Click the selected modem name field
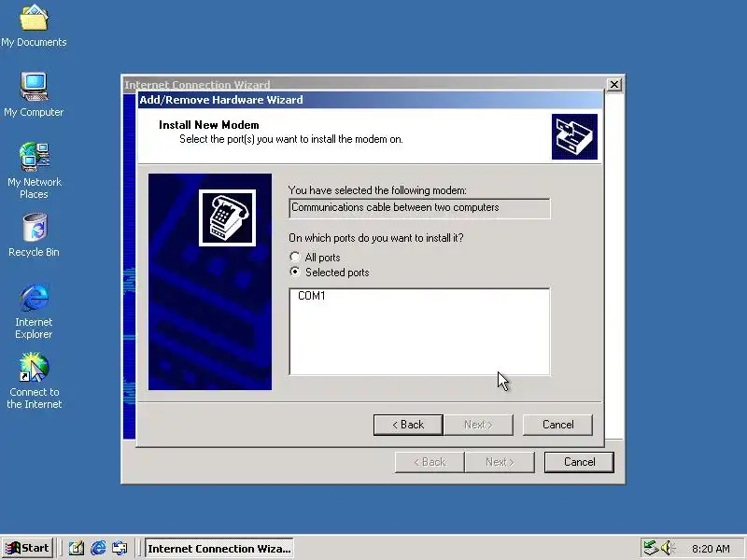Image resolution: width=747 pixels, height=560 pixels. (x=419, y=208)
